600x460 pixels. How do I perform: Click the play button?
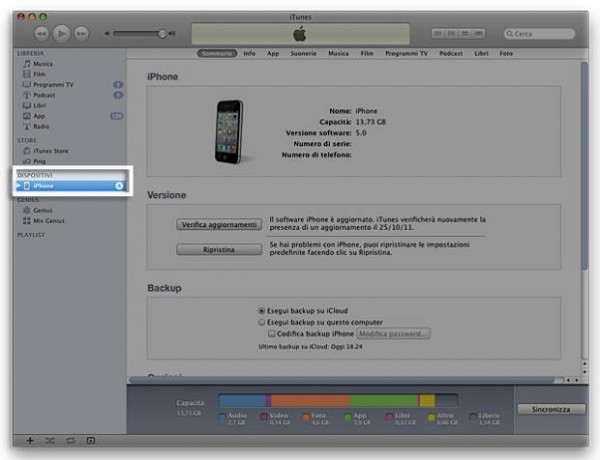61,34
